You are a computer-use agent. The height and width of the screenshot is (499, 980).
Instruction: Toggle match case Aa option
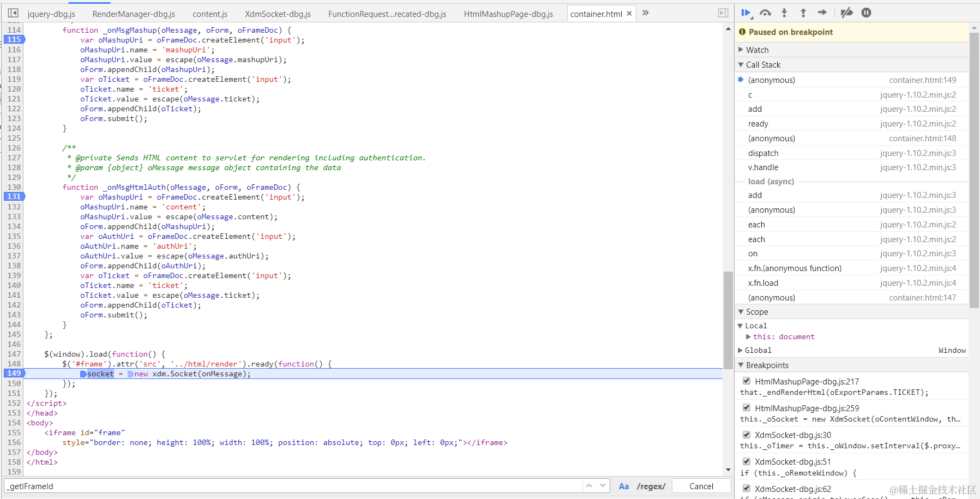click(624, 486)
